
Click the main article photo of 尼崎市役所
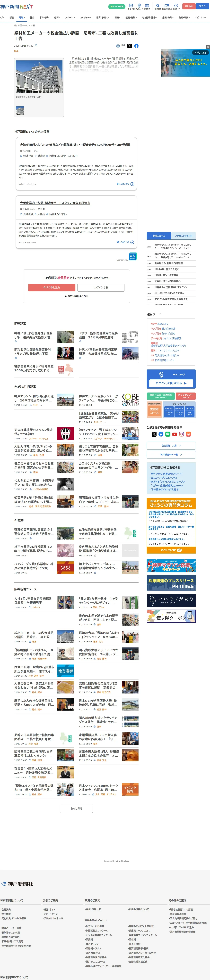[39, 76]
